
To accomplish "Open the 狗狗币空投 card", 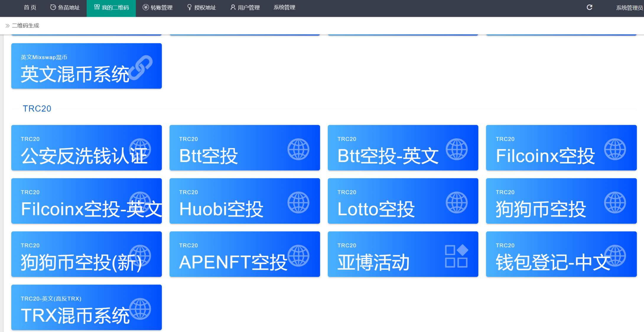I will coord(561,201).
